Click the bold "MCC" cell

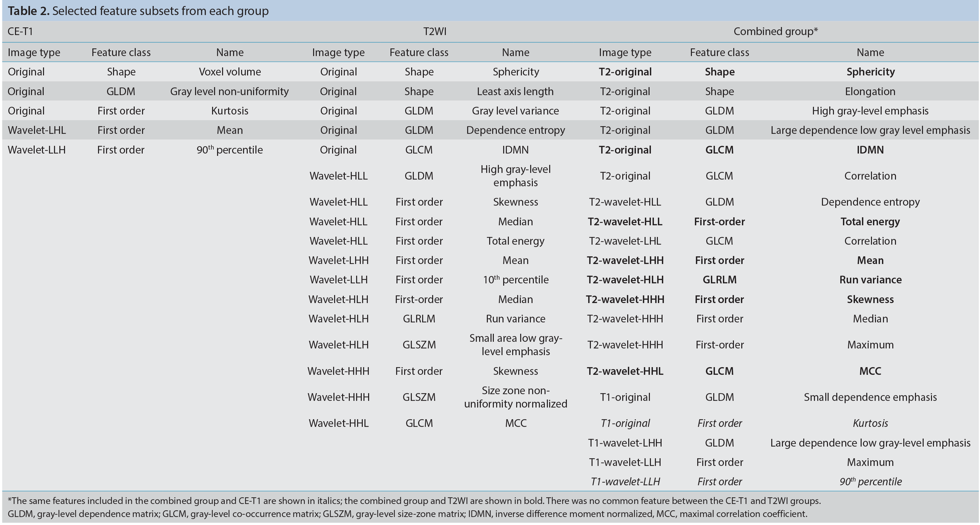(870, 371)
